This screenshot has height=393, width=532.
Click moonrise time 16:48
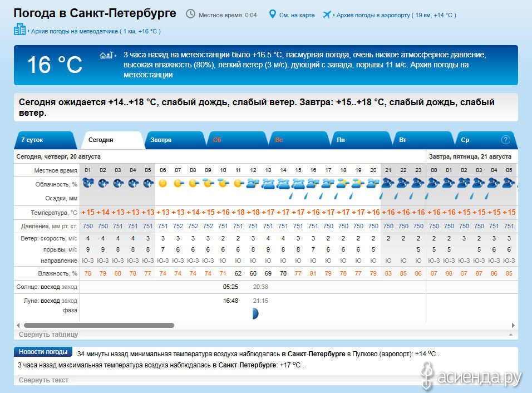(230, 301)
